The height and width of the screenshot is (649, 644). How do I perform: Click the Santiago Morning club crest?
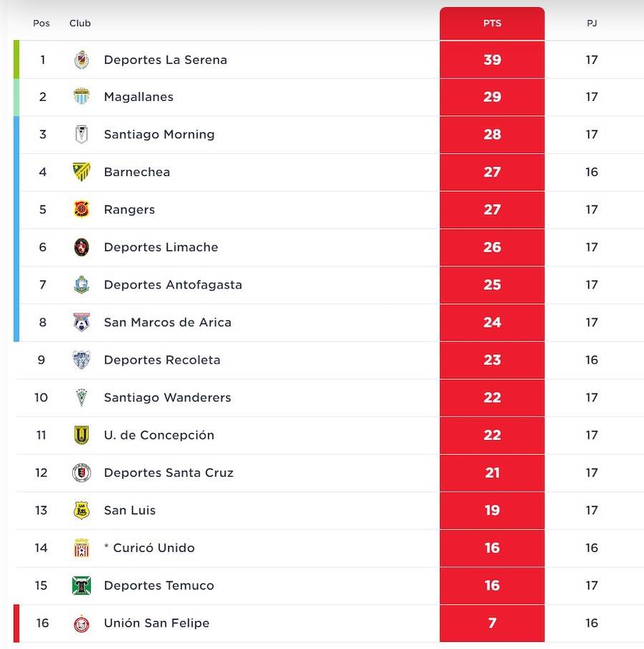coord(82,135)
